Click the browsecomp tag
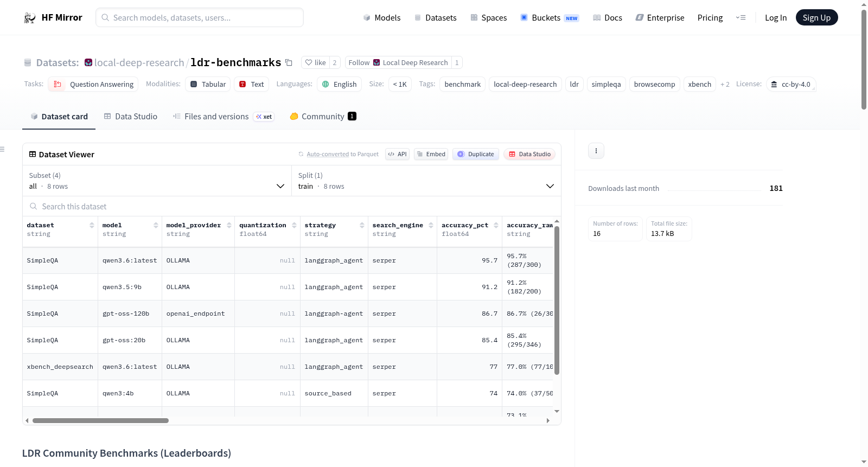This screenshot has height=467, width=868. 655,84
